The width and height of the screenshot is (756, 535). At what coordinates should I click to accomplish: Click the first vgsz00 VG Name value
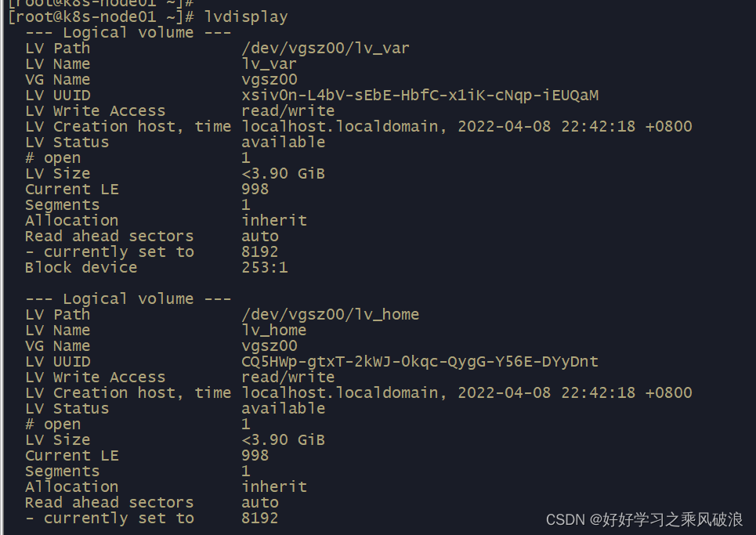[269, 80]
